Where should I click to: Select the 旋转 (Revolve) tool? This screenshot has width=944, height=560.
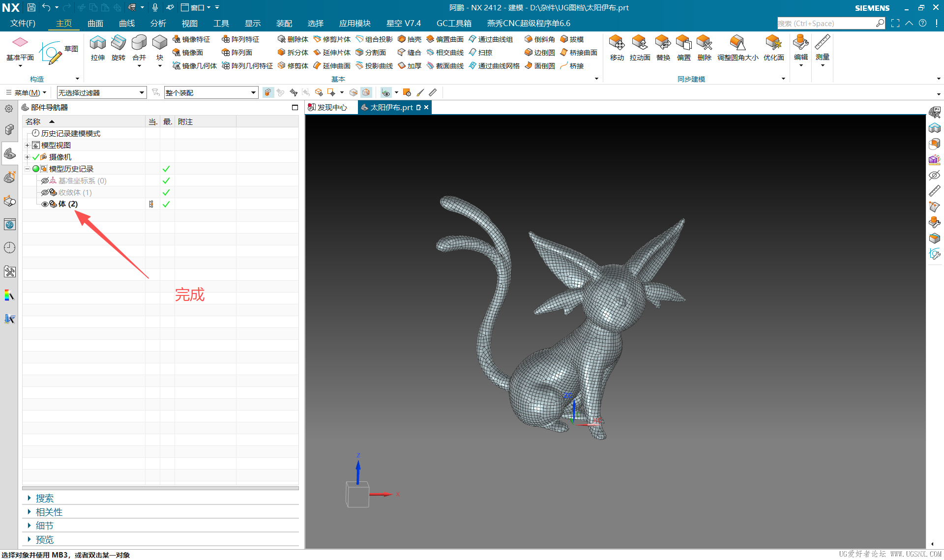tap(118, 48)
